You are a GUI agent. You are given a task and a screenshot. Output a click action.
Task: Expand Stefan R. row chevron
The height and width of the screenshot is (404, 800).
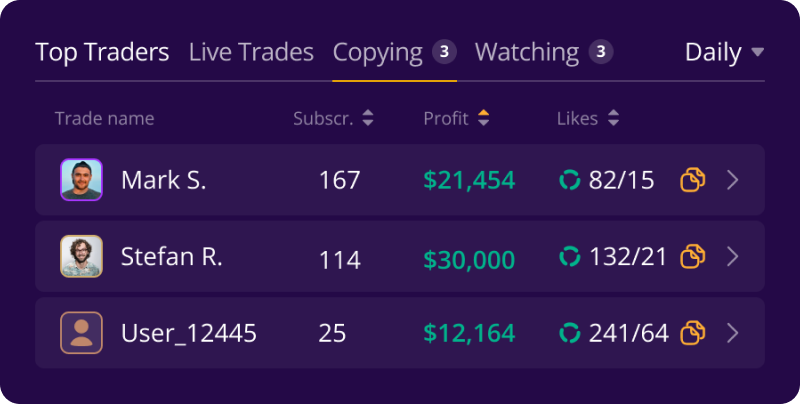[x=733, y=256]
